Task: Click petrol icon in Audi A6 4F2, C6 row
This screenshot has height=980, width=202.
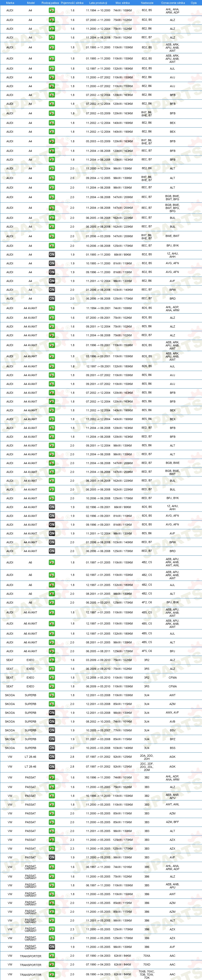Action: point(52,603)
